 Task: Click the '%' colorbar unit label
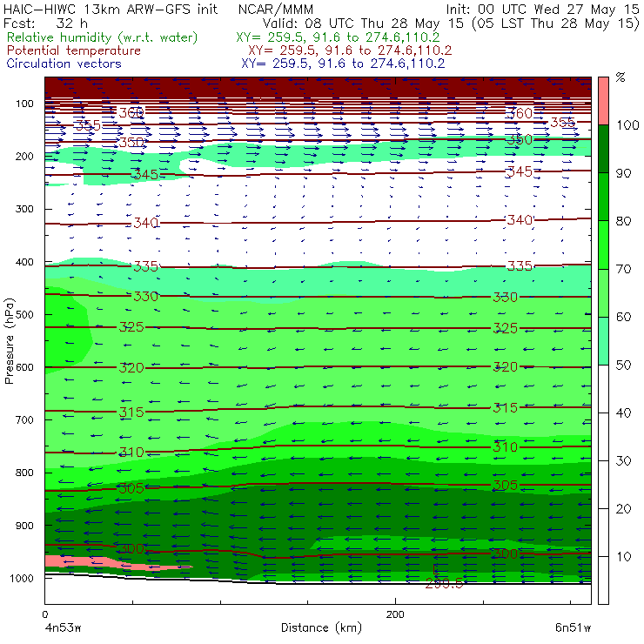click(x=621, y=77)
